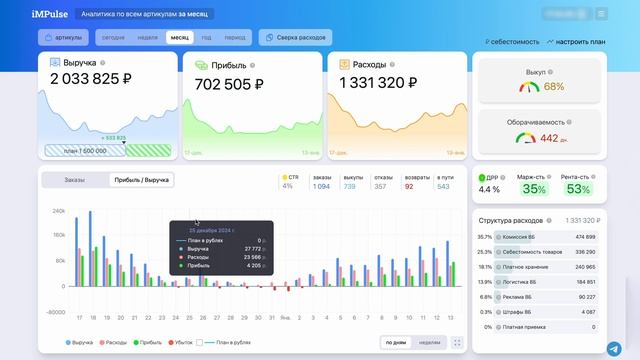Toggle the Выручка legend series

pos(80,342)
